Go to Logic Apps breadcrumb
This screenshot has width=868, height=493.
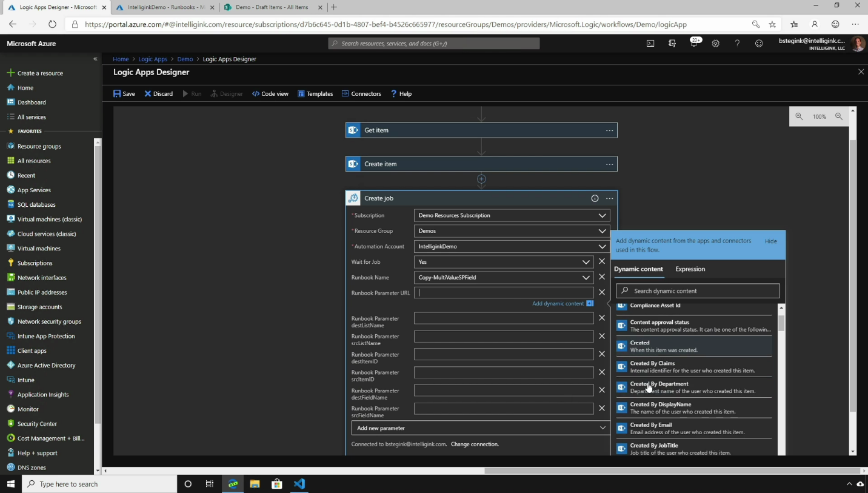pyautogui.click(x=153, y=59)
